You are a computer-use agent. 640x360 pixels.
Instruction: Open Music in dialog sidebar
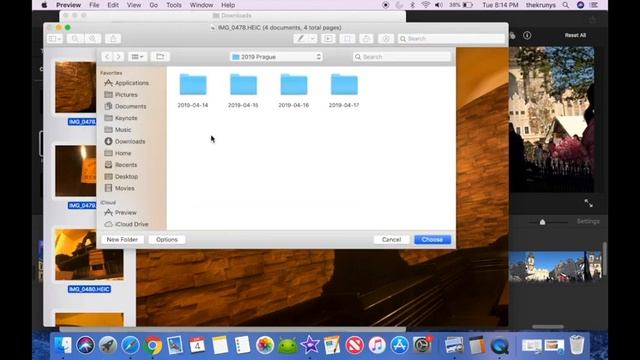(x=118, y=130)
